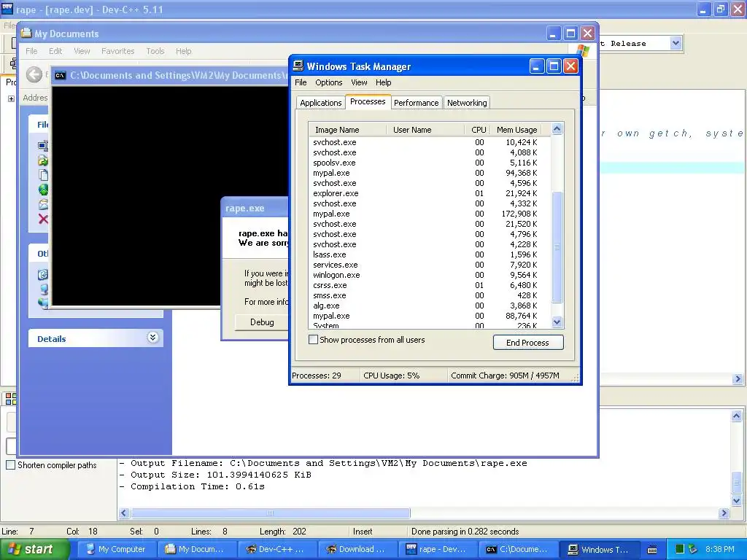The height and width of the screenshot is (560, 747).
Task: Click process list scroll up arrow
Action: 557,129
